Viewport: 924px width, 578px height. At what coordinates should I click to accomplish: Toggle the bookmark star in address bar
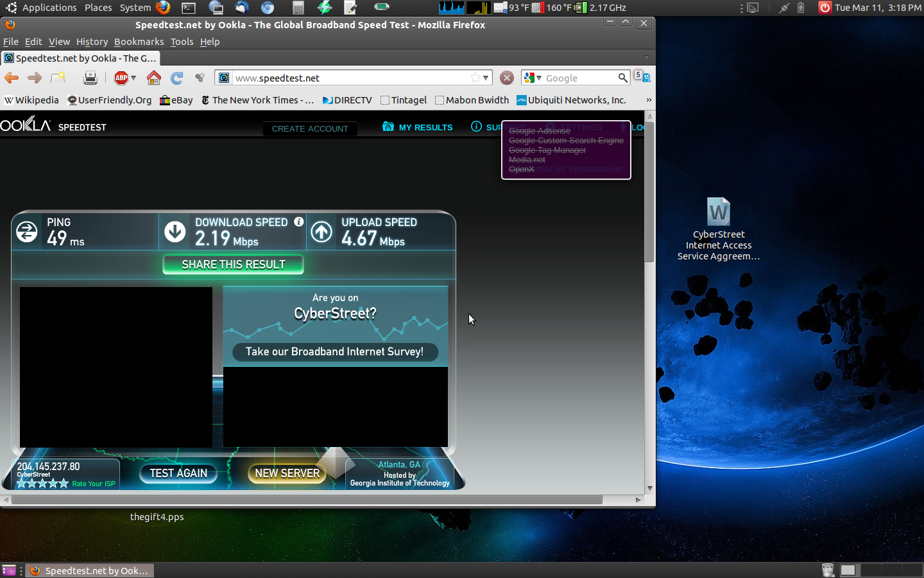[475, 78]
